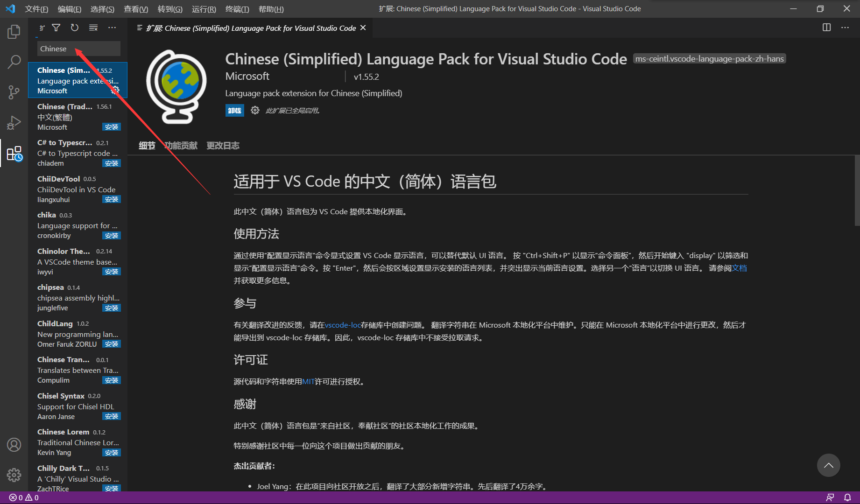Screen dimensions: 860x504
Task: Click the manage gear beside uninstall button
Action: pos(255,110)
